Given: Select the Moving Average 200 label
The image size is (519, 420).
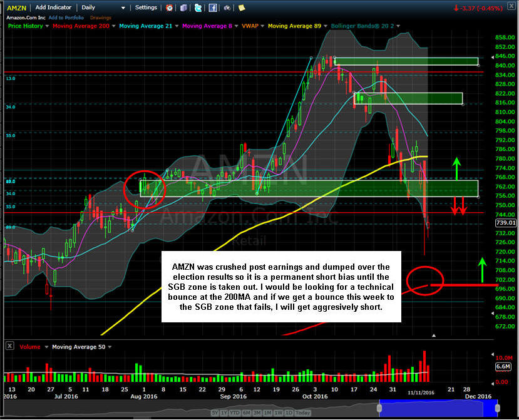Looking at the screenshot, I should (81, 26).
